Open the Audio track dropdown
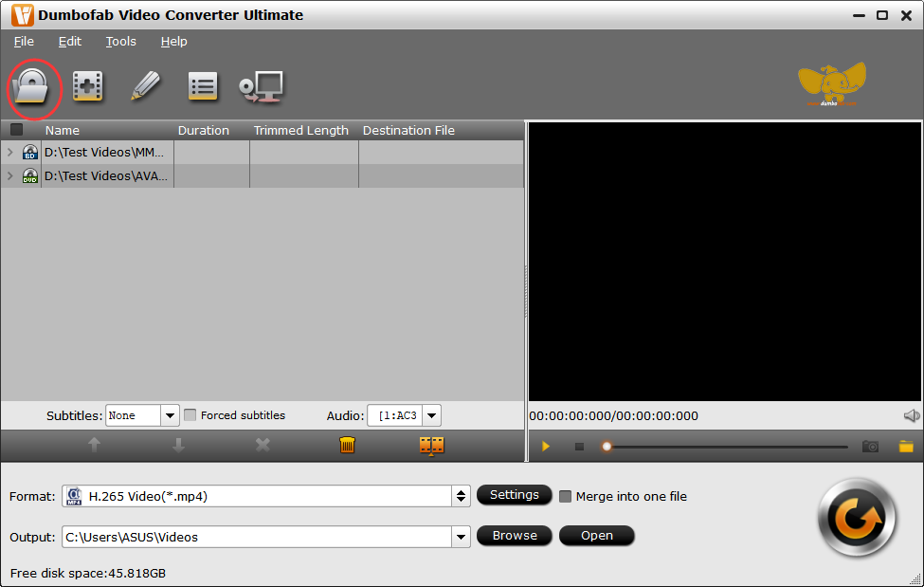Screen dimensions: 924x587 (431, 415)
